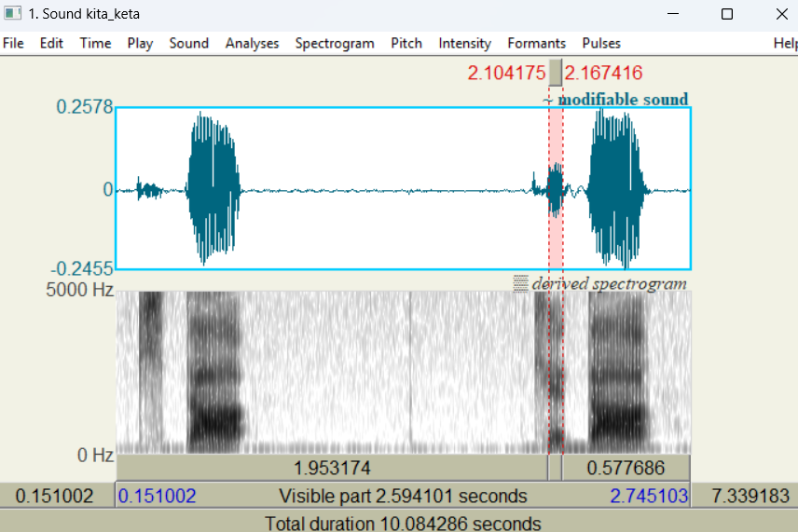Image resolution: width=798 pixels, height=532 pixels.
Task: Play the small selected segment bar
Action: 556,468
